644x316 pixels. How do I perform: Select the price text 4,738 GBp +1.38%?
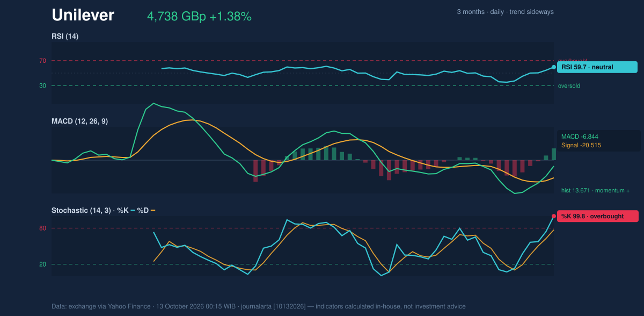199,17
